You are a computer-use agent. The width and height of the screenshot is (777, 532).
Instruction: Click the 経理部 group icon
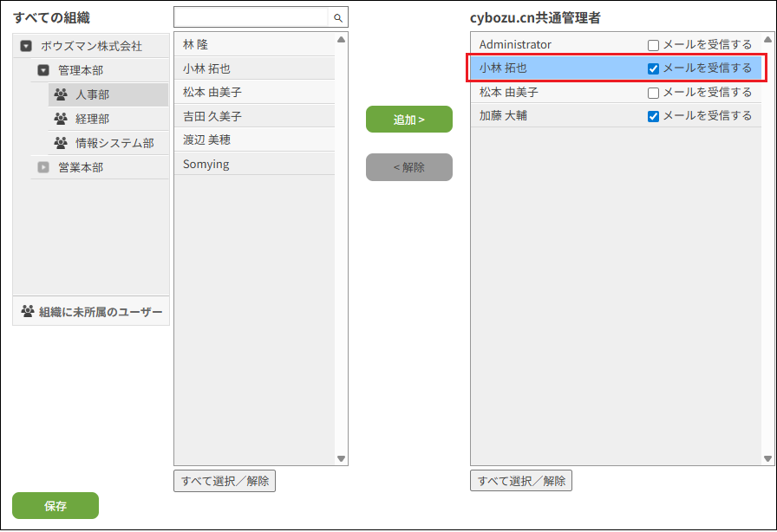pyautogui.click(x=61, y=119)
